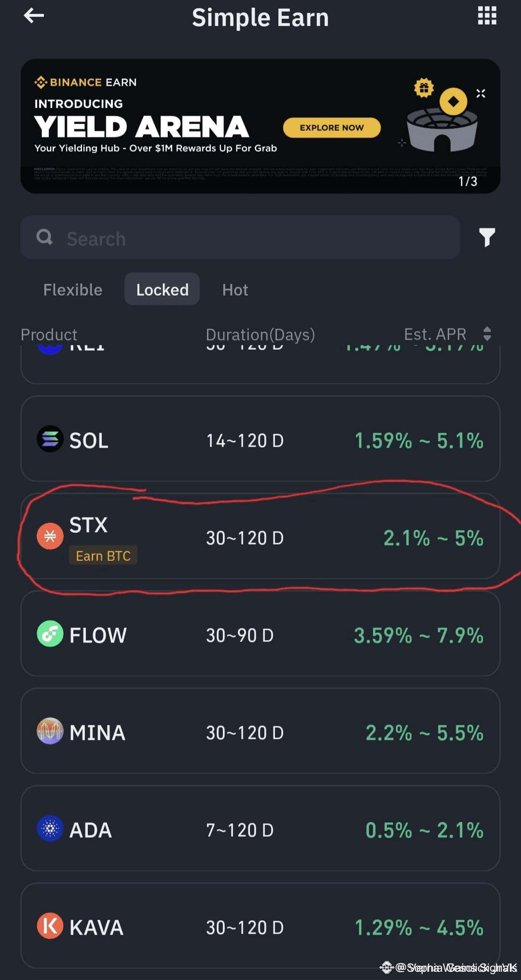The height and width of the screenshot is (980, 521).
Task: Close the Yield Arena banner
Action: tap(480, 94)
